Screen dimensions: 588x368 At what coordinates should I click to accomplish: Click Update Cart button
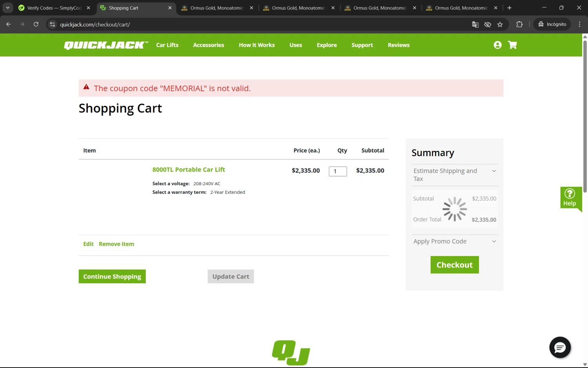click(x=231, y=277)
